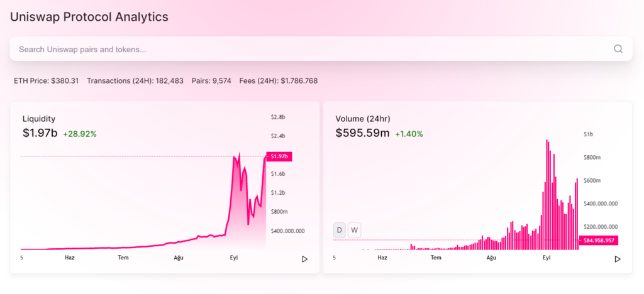
Task: Click the pink $84.958.957 volume marker label
Action: click(599, 240)
